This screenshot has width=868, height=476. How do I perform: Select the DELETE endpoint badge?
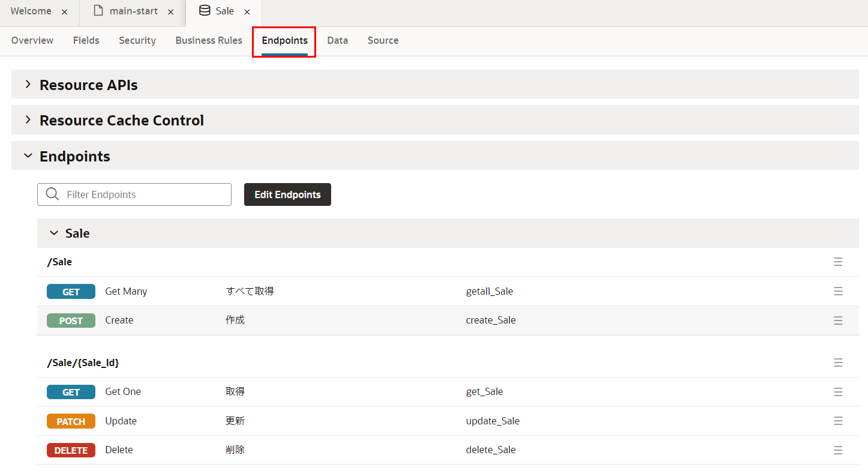pos(71,450)
